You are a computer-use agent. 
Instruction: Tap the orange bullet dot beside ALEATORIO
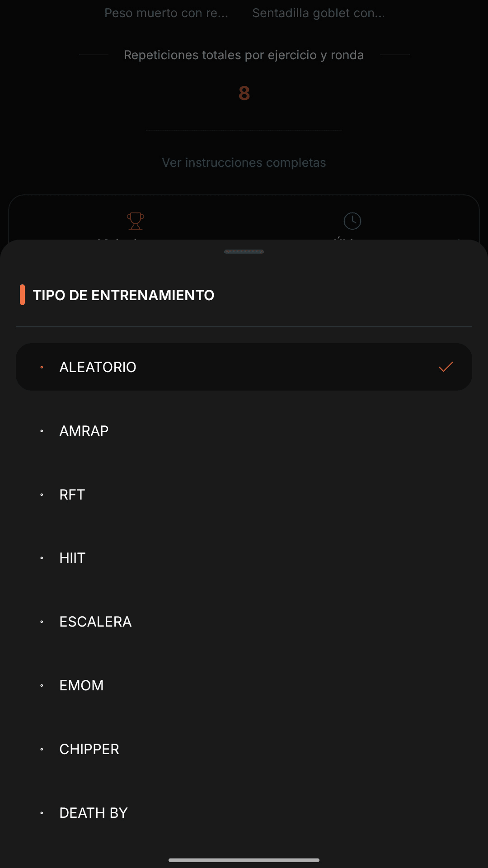[x=42, y=367]
